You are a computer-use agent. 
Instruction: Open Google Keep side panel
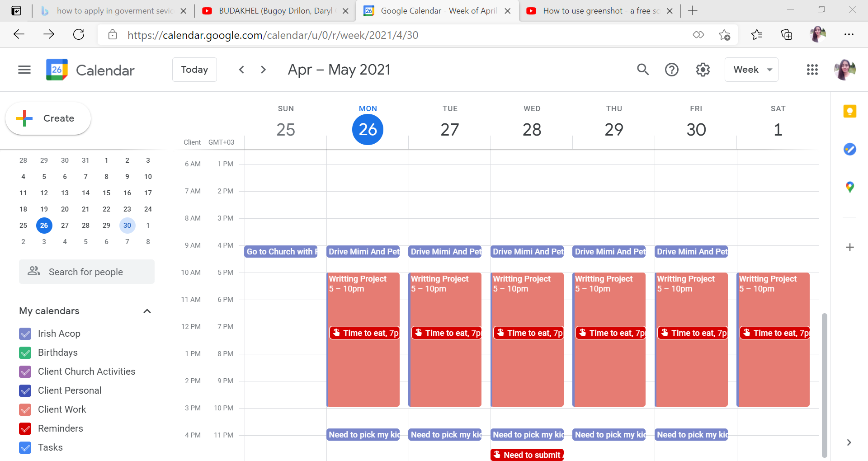click(850, 111)
